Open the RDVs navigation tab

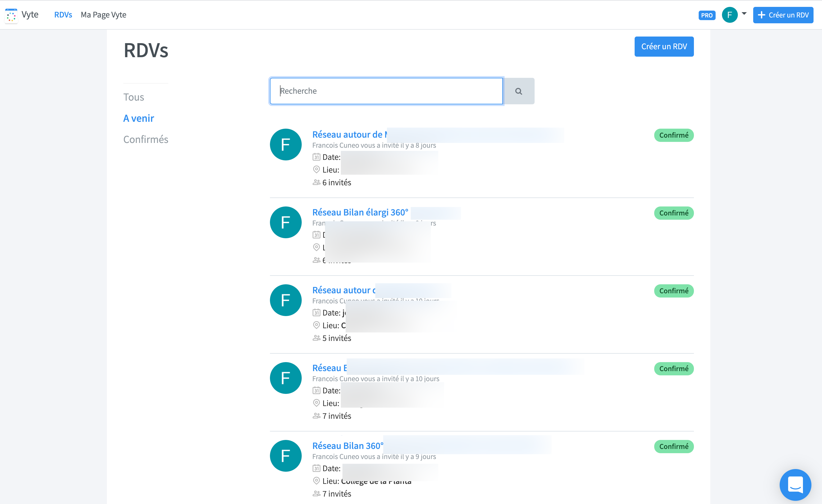pos(63,15)
